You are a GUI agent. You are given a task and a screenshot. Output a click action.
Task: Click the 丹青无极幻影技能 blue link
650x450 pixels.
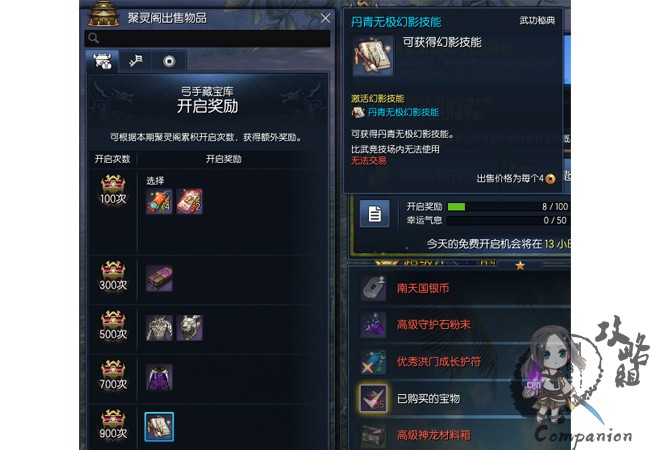403,112
